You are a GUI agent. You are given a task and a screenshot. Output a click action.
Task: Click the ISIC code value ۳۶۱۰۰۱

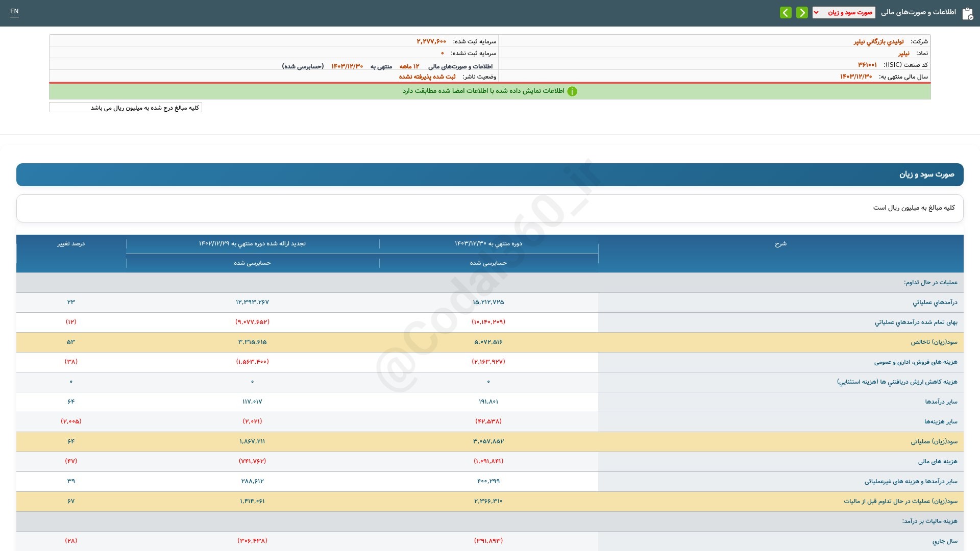[867, 65]
